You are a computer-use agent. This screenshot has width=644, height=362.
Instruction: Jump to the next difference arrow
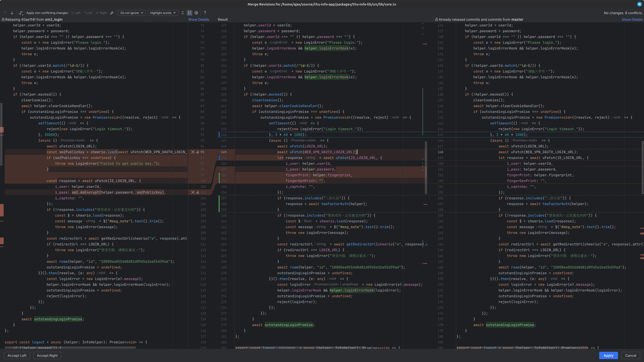tap(12, 13)
